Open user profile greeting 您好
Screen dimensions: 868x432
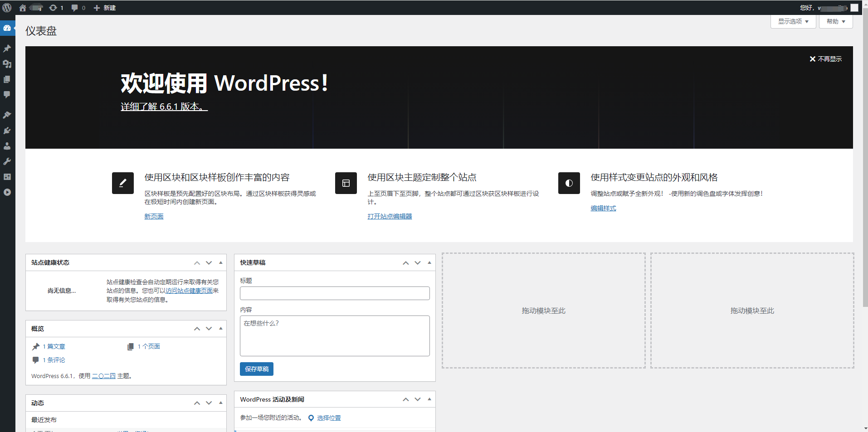coord(824,8)
